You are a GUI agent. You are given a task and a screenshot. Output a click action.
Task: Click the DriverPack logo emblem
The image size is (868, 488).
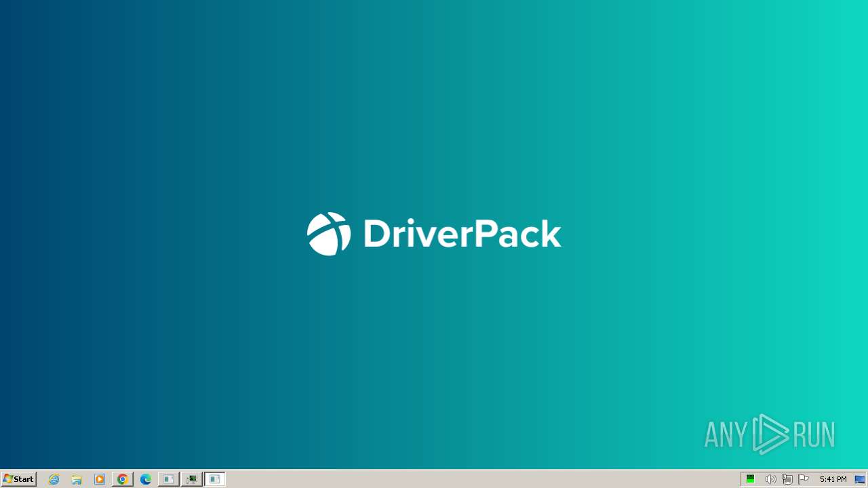(329, 234)
